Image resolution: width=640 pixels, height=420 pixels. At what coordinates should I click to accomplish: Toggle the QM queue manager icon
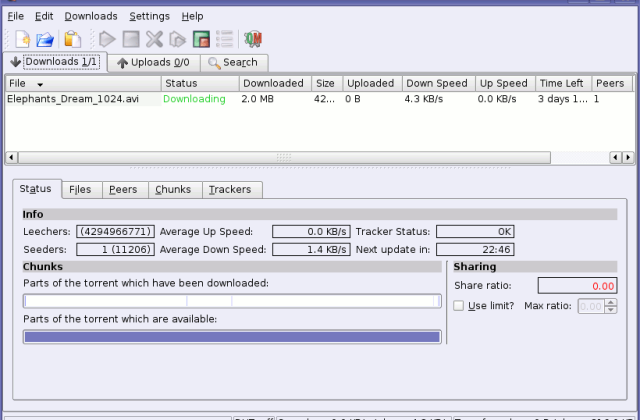(253, 39)
